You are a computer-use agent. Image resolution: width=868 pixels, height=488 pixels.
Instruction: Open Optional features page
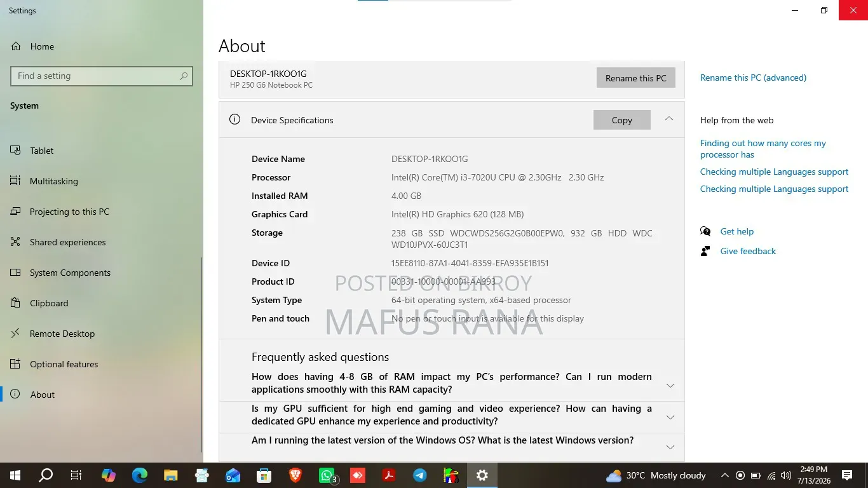point(64,364)
